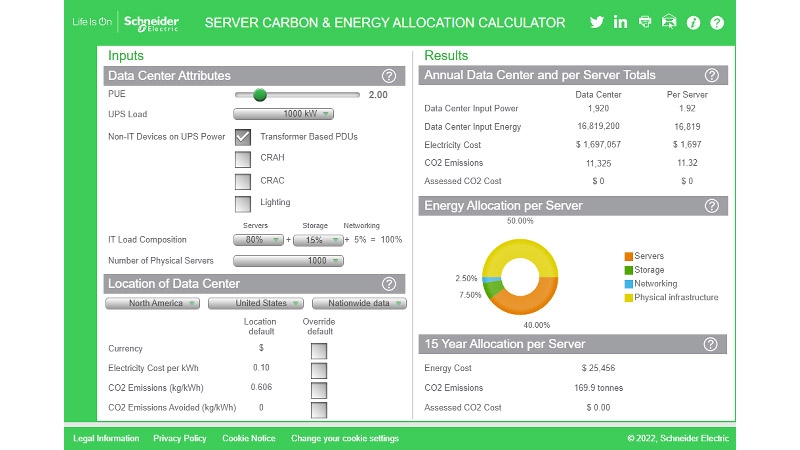Open the header help question mark

click(x=717, y=22)
